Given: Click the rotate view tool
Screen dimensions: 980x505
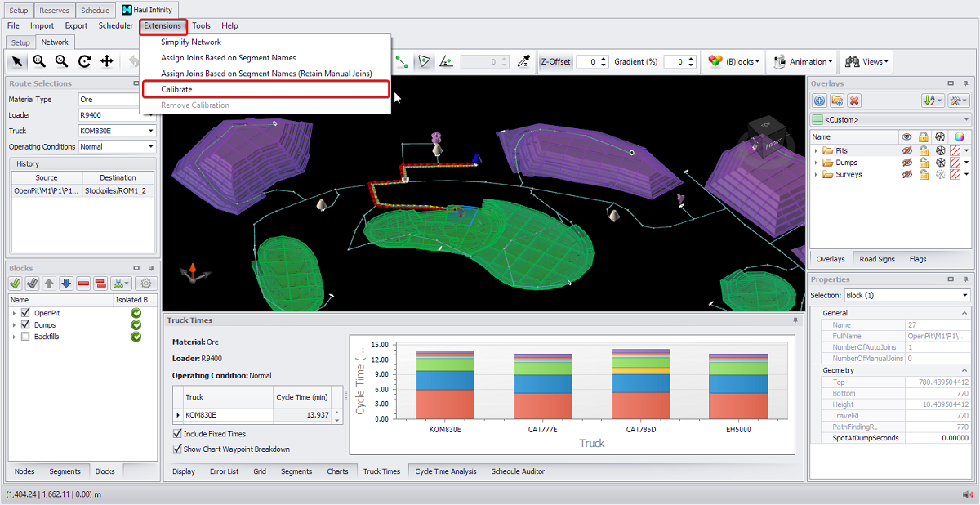Looking at the screenshot, I should 84,61.
